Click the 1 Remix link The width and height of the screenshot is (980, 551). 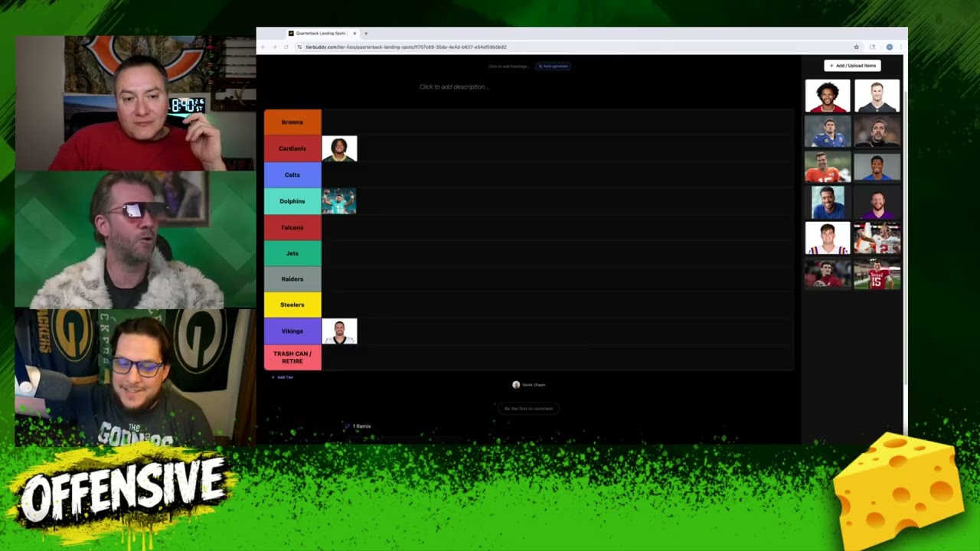[x=358, y=426]
